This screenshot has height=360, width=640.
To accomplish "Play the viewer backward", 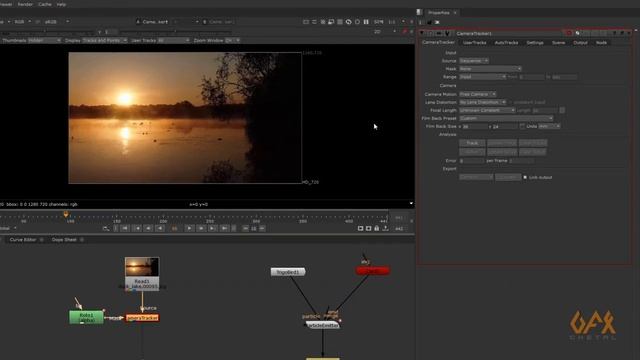I will (160, 229).
